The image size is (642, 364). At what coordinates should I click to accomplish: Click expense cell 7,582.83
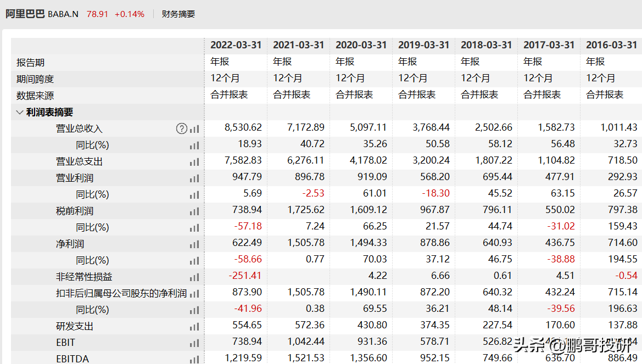(243, 160)
